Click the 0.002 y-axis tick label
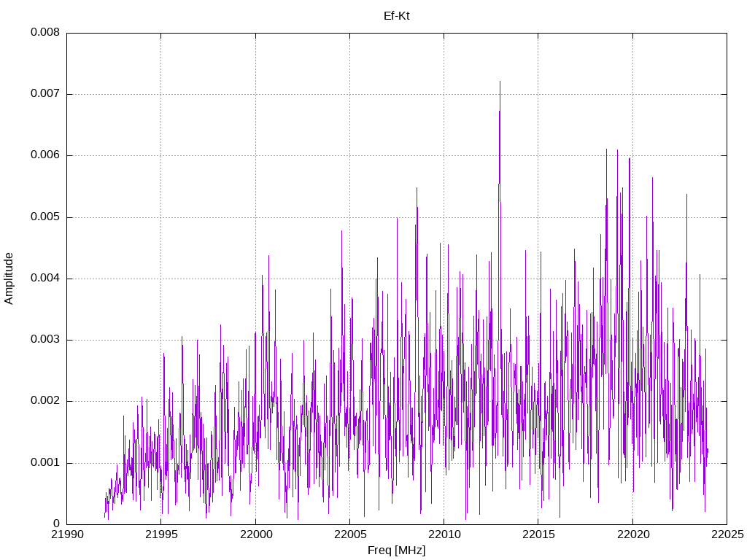The width and height of the screenshot is (747, 560). coord(45,401)
